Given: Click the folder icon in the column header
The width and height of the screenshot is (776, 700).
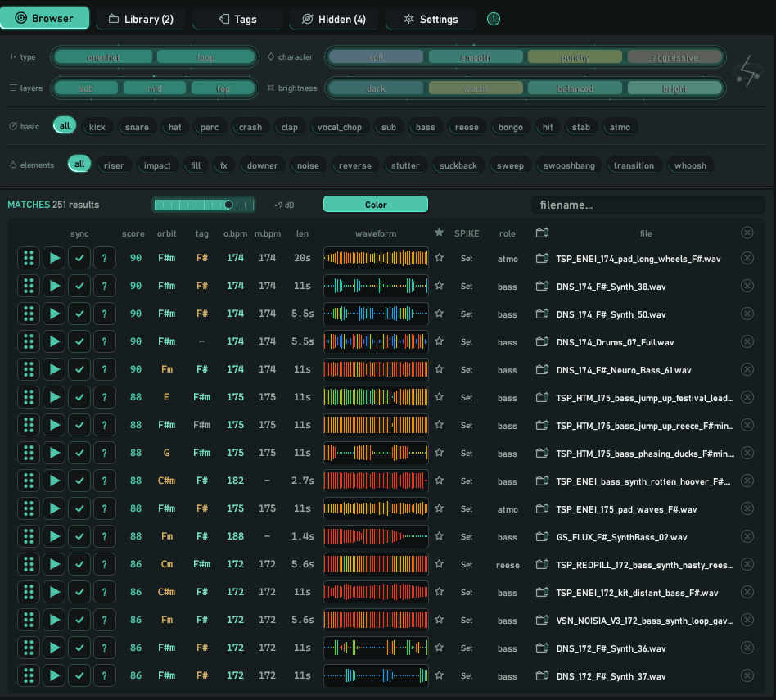Looking at the screenshot, I should pyautogui.click(x=543, y=233).
